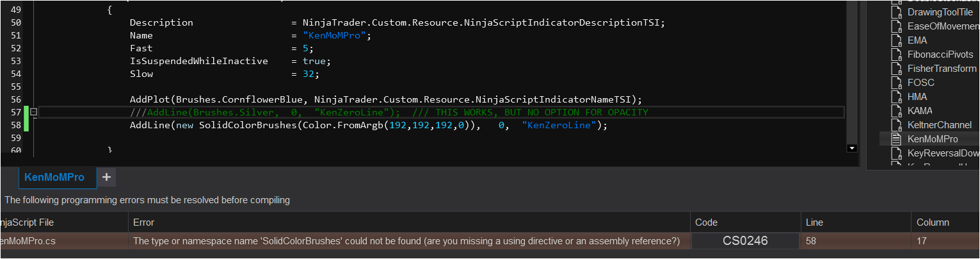Click the locked file icon beside FibonacciPivots

896,54
